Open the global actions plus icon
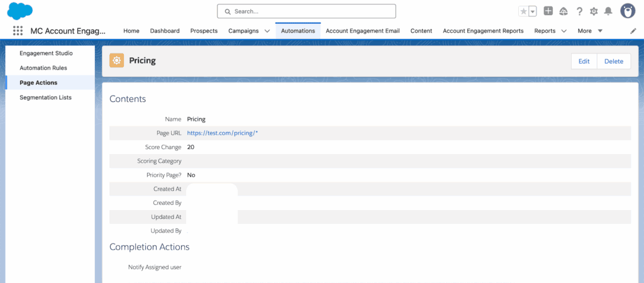This screenshot has height=283, width=644. tap(548, 11)
